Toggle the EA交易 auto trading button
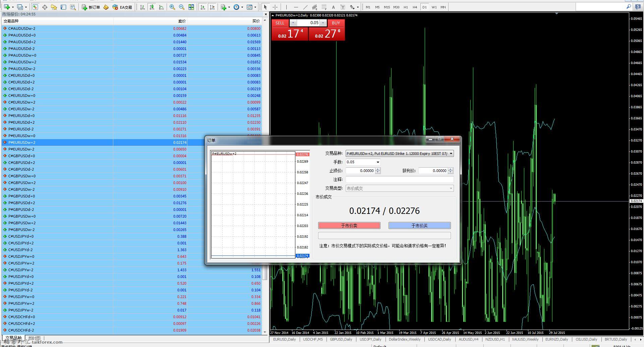644x347 pixels. pyautogui.click(x=122, y=7)
